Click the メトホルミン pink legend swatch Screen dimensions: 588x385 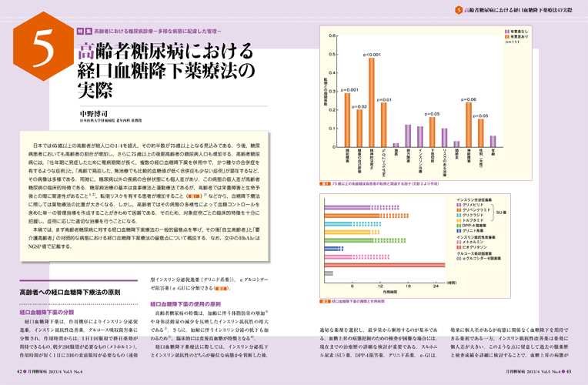point(459,243)
